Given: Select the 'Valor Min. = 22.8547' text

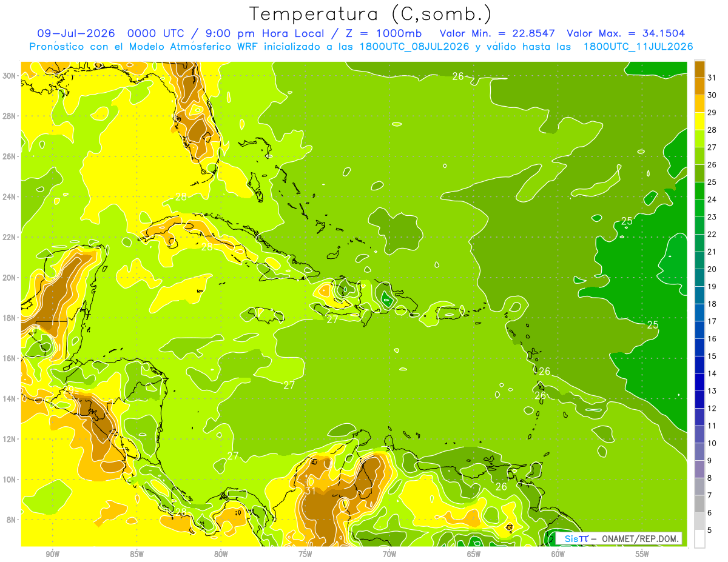Looking at the screenshot, I should (x=499, y=33).
